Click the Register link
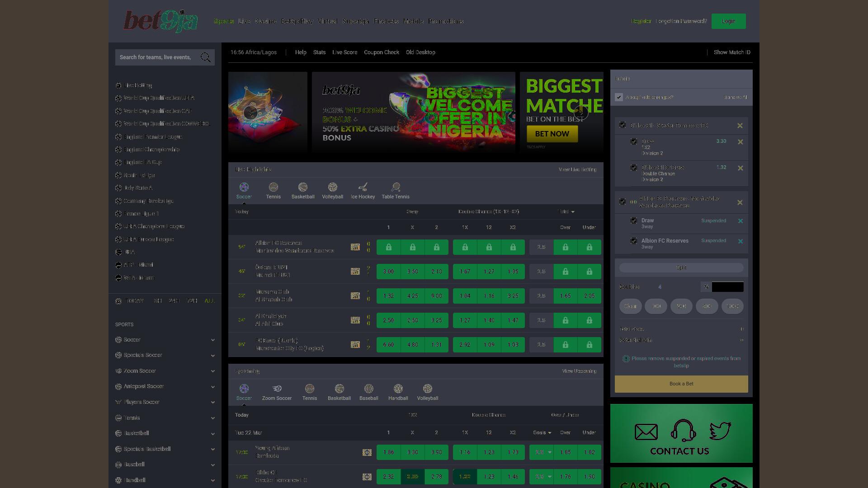 point(641,21)
